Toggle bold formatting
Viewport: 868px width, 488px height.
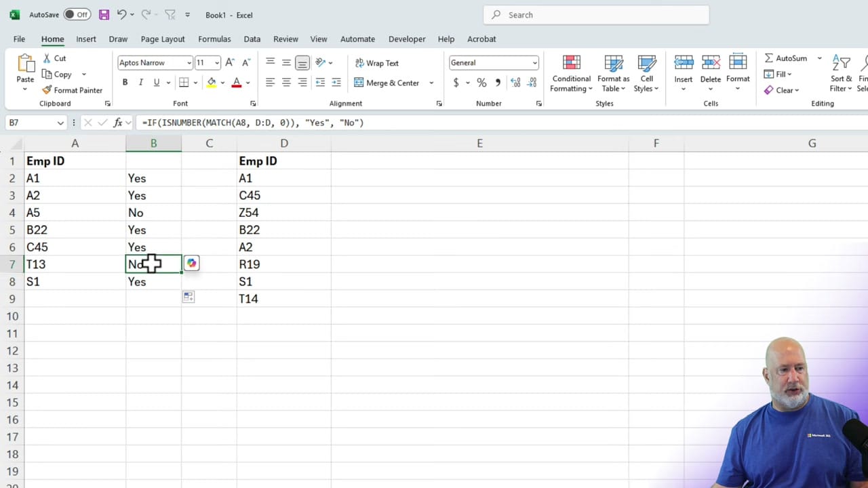pos(125,82)
